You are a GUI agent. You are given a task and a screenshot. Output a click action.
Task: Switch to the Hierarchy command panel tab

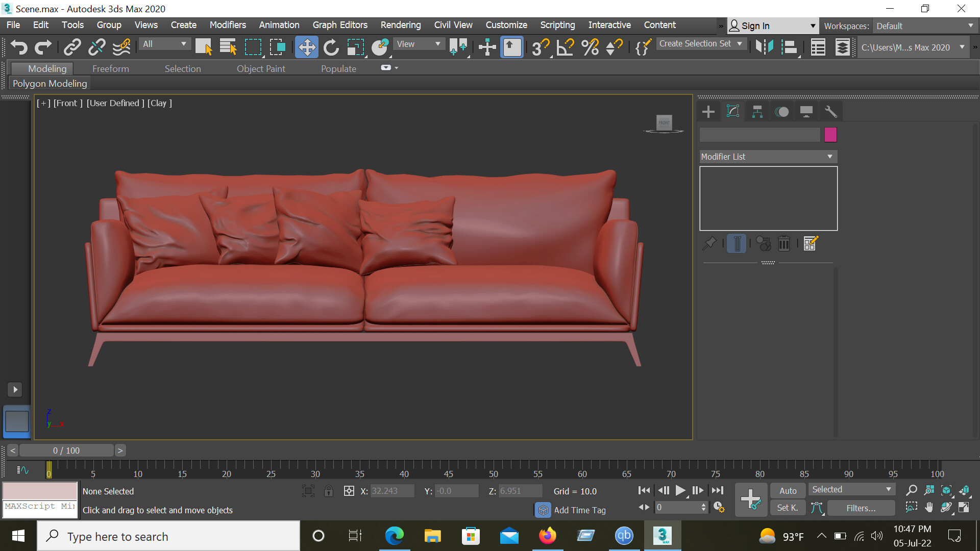pyautogui.click(x=756, y=111)
